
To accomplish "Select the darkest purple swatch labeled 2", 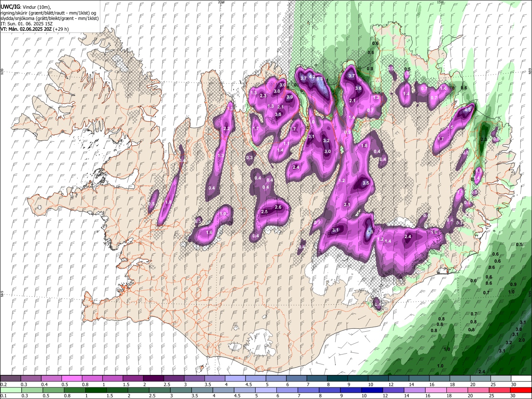I will pos(153,379).
